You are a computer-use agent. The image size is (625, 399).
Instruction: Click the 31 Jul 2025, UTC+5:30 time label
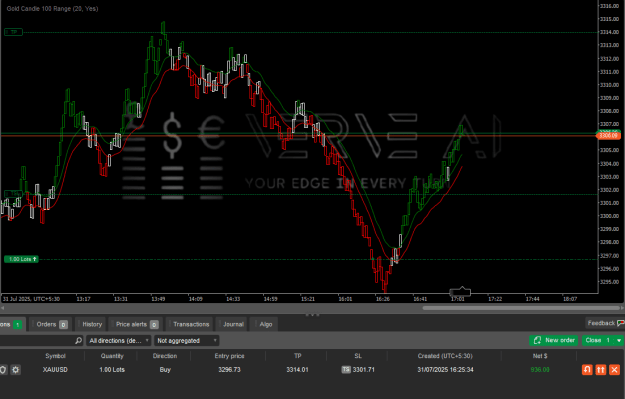(31, 299)
